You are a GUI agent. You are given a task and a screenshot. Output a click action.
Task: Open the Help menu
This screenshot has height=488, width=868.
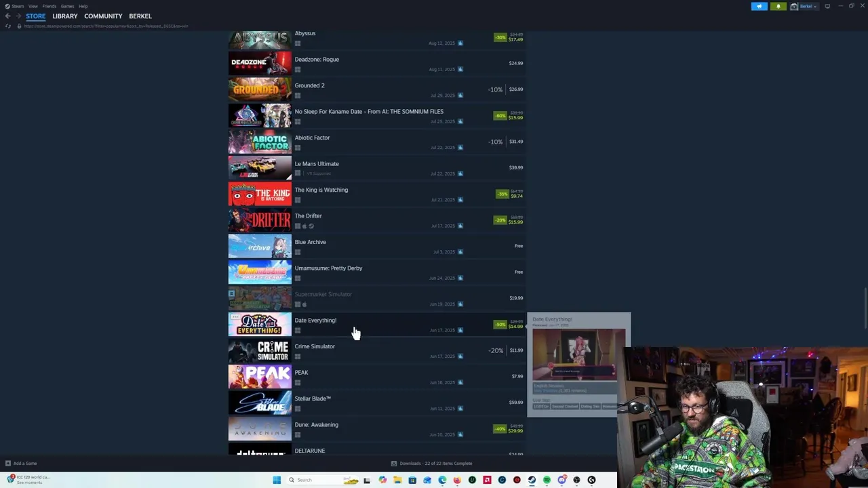coord(83,6)
